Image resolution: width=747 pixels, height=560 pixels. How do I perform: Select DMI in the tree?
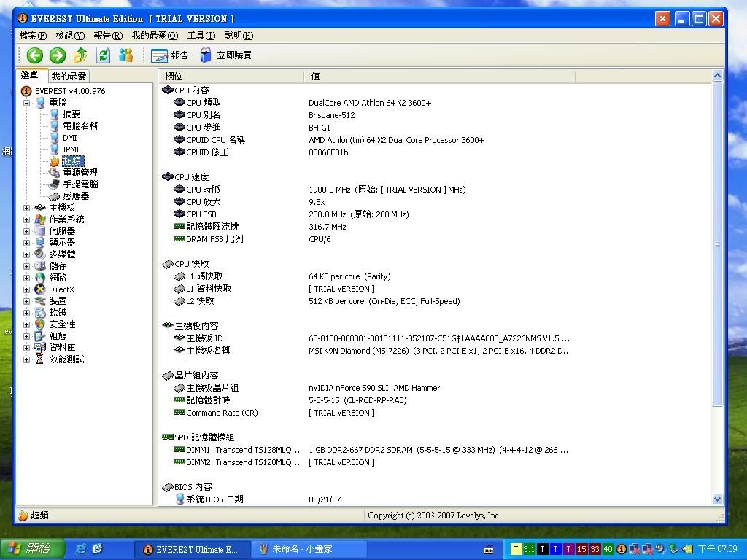click(x=69, y=138)
